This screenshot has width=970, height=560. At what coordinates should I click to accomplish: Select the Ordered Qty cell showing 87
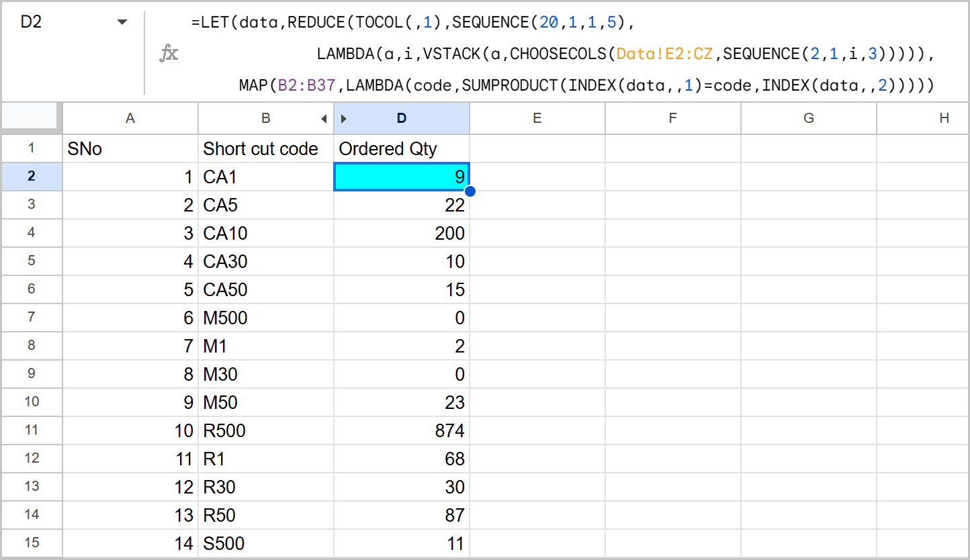[402, 515]
